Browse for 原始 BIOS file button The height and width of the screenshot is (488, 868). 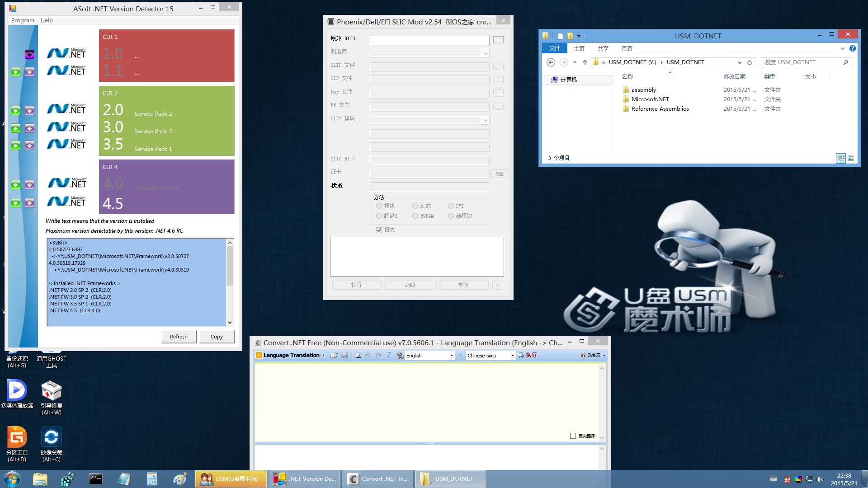click(498, 40)
